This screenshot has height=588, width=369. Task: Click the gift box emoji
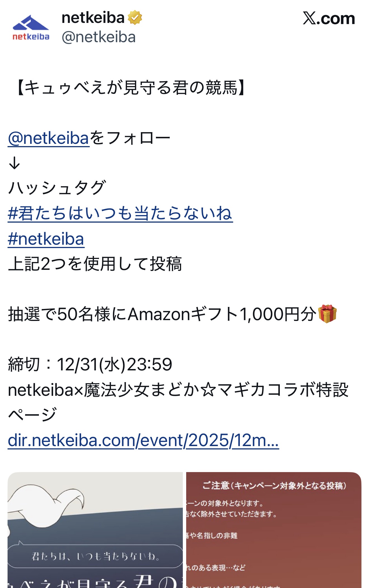click(x=327, y=314)
